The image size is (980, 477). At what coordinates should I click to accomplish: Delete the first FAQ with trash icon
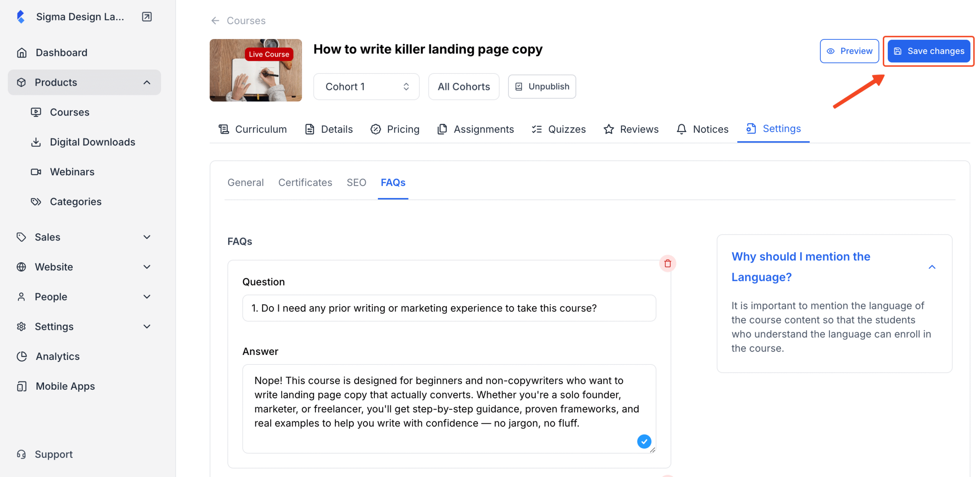coord(668,263)
